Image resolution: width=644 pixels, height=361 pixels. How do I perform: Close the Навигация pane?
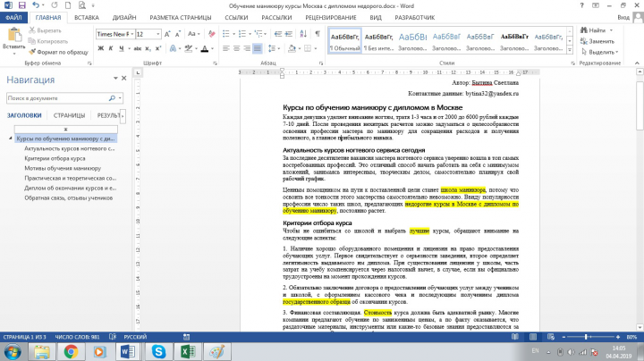[x=123, y=78]
